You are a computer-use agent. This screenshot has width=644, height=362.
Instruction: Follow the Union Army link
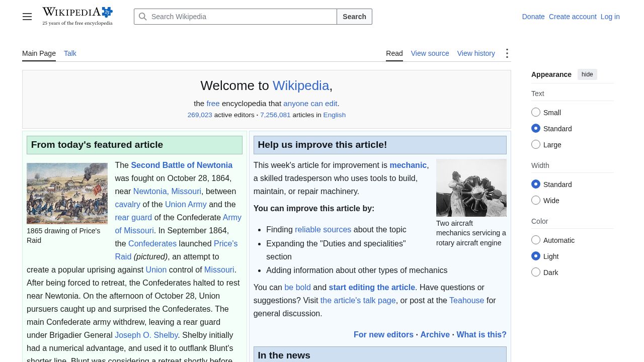(x=186, y=204)
